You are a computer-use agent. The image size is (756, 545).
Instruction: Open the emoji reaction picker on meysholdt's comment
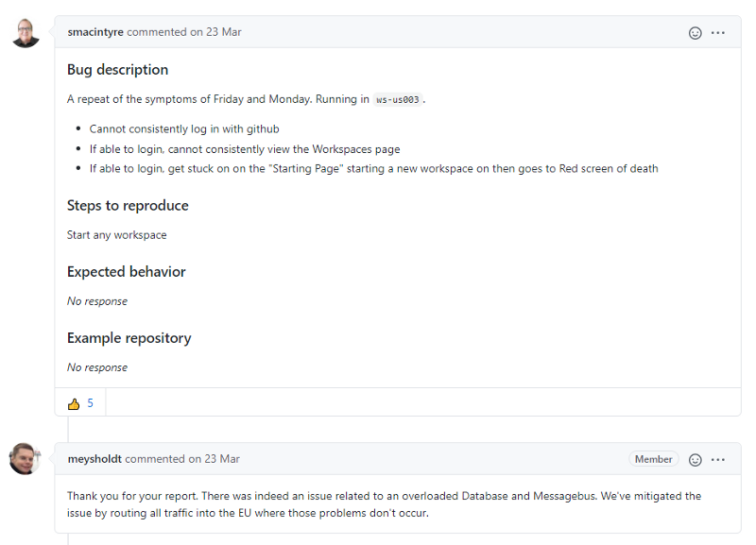(x=696, y=459)
